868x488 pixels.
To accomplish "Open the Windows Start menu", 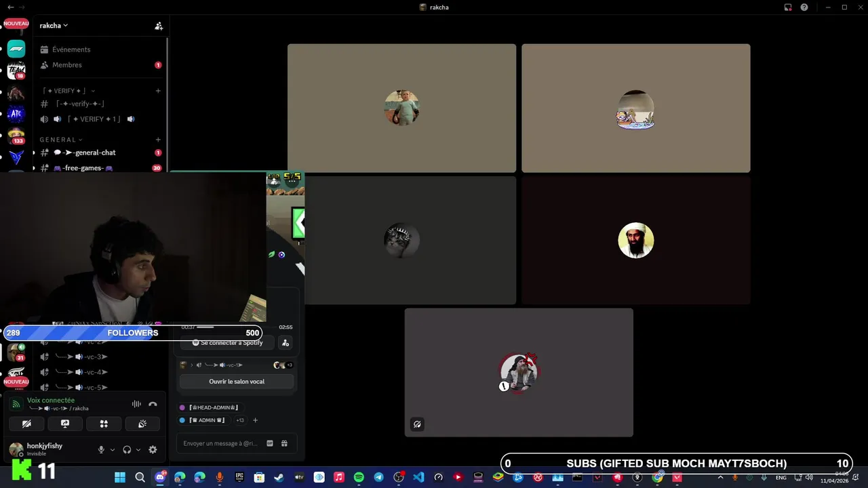I will point(120,477).
